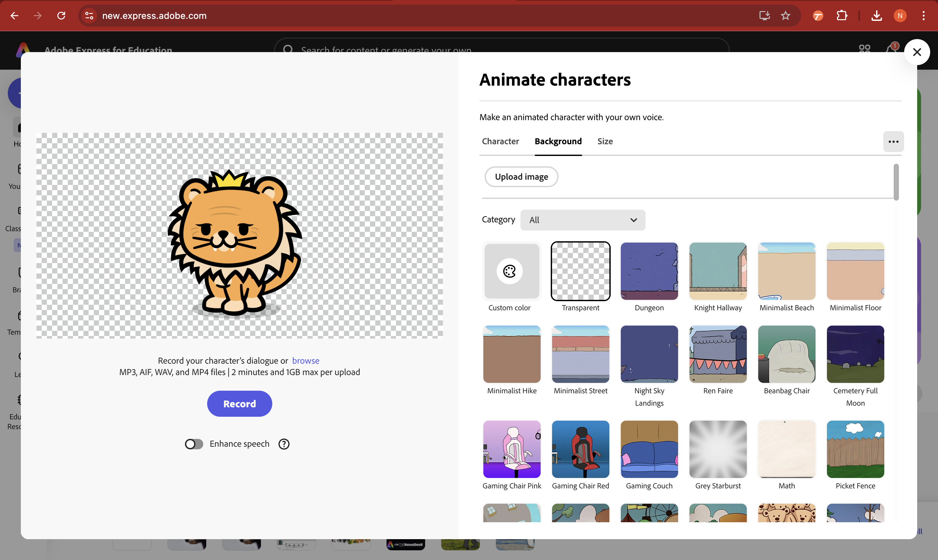Open Chrome three-dot menu
The width and height of the screenshot is (938, 560).
pyautogui.click(x=924, y=16)
